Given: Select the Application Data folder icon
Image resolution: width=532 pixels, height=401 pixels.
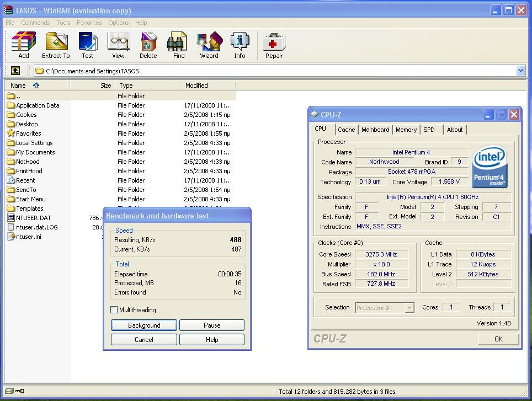Looking at the screenshot, I should coord(11,105).
